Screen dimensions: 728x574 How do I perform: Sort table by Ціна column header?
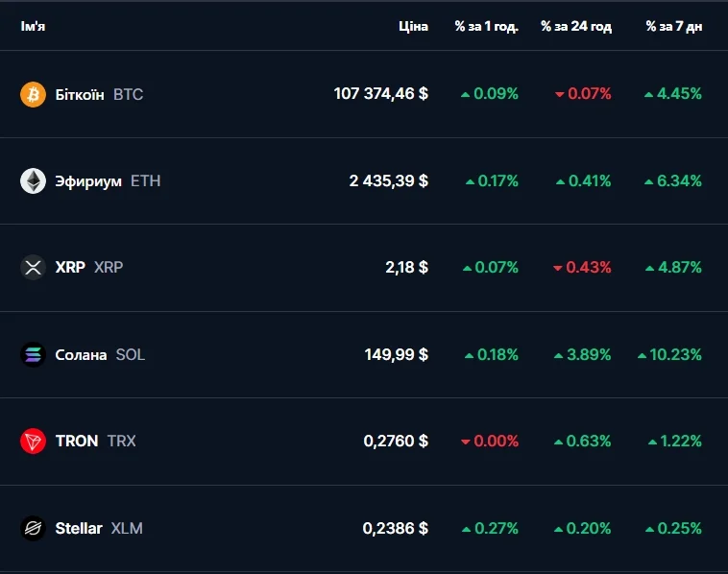(x=413, y=27)
